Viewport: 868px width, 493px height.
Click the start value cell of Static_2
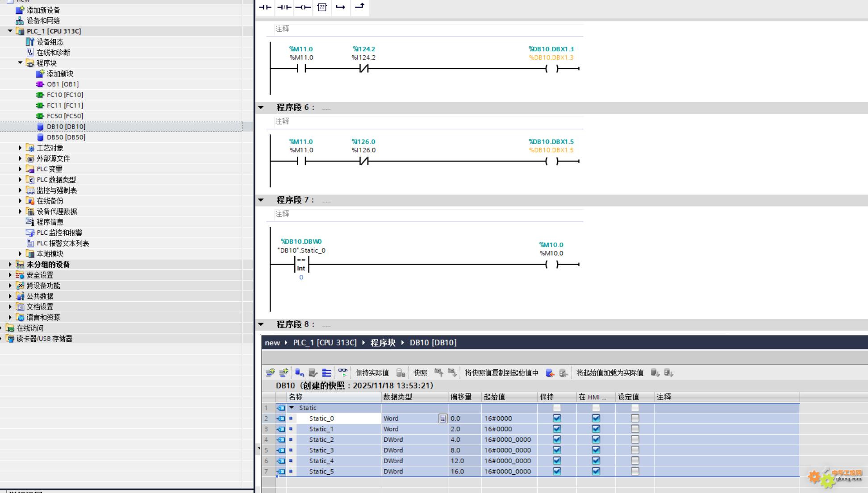coord(508,439)
